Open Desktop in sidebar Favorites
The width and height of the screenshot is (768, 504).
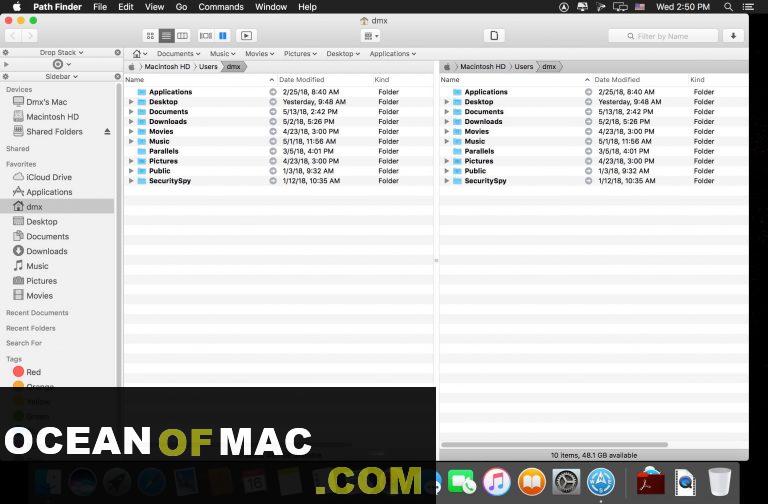42,221
